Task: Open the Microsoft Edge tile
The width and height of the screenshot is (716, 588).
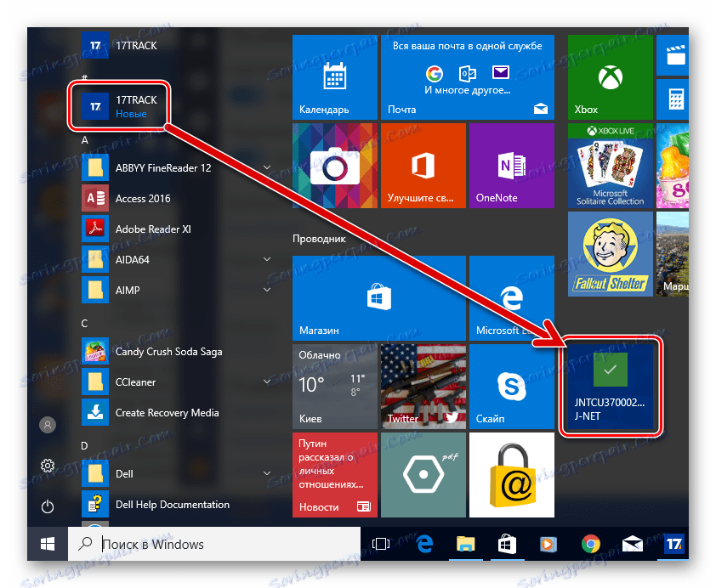Action: pyautogui.click(x=511, y=299)
